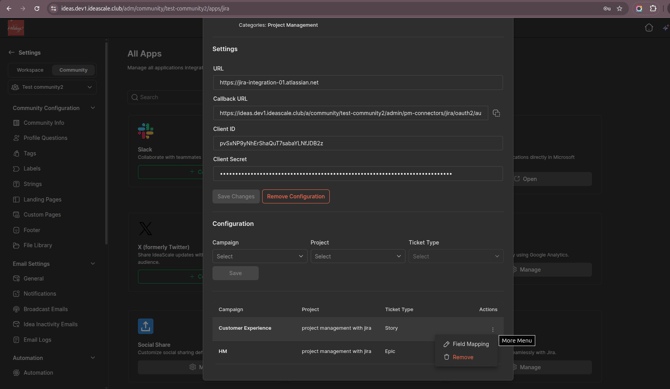Image resolution: width=670 pixels, height=389 pixels.
Task: Click the browser address bar URL
Action: [x=145, y=9]
